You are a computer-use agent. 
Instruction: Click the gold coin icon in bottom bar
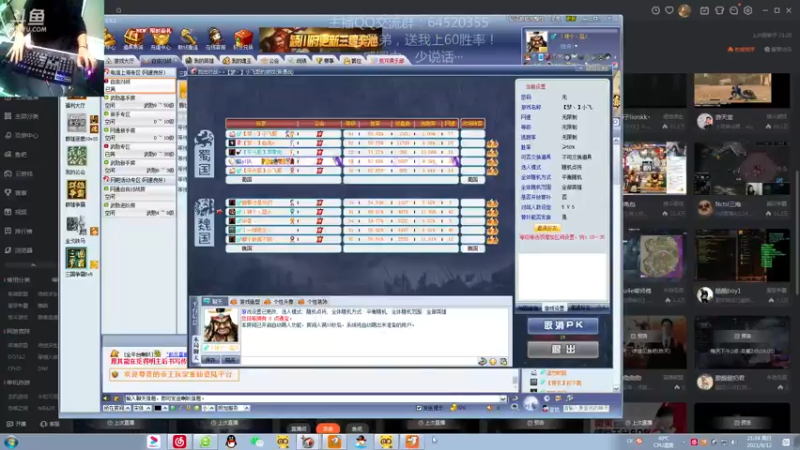coord(454,408)
